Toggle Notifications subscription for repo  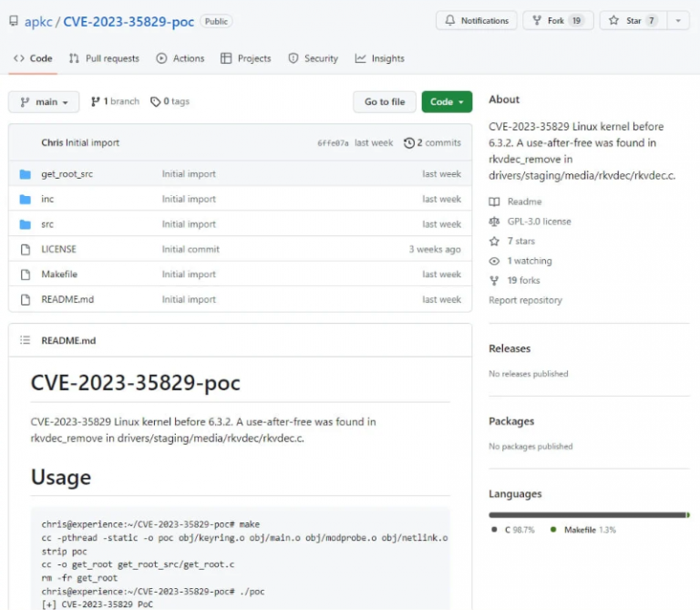coord(476,21)
